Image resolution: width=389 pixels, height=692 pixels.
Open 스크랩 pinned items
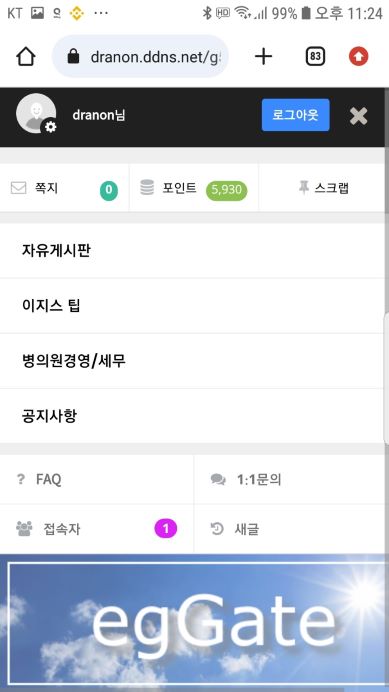point(324,188)
